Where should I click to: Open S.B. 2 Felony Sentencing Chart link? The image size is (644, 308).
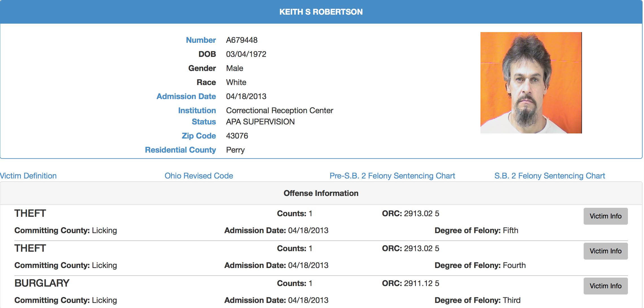tap(550, 176)
